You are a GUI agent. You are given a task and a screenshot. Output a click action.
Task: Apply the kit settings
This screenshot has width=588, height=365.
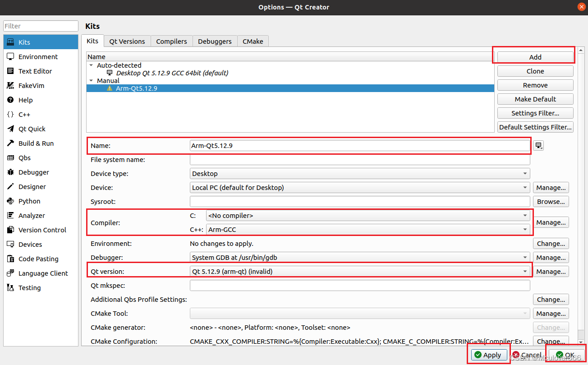[490, 355]
